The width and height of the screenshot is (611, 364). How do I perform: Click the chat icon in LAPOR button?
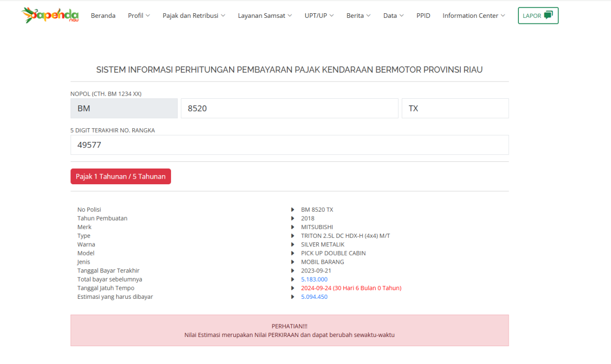click(548, 15)
